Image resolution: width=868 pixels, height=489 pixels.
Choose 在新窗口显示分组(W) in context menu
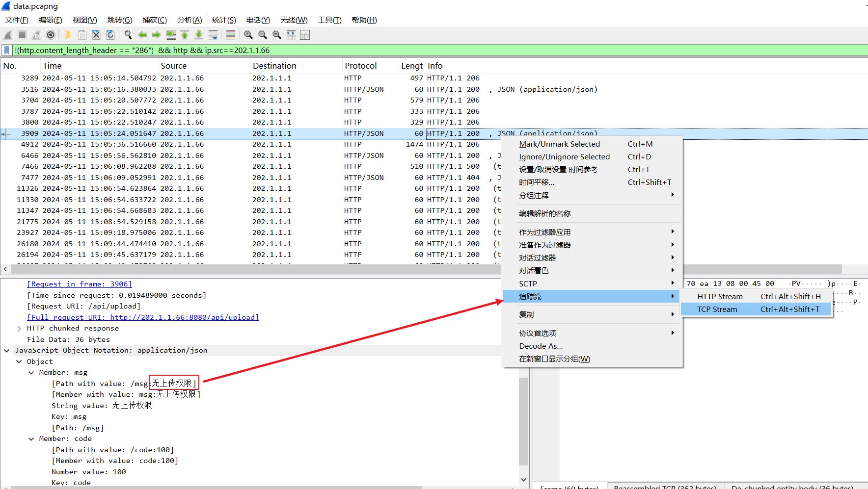click(592, 359)
